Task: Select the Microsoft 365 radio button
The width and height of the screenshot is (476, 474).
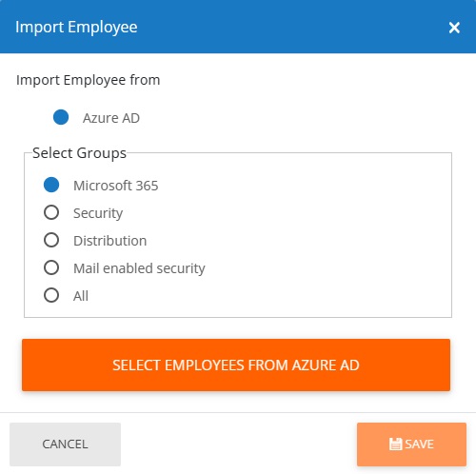Action: coord(51,185)
